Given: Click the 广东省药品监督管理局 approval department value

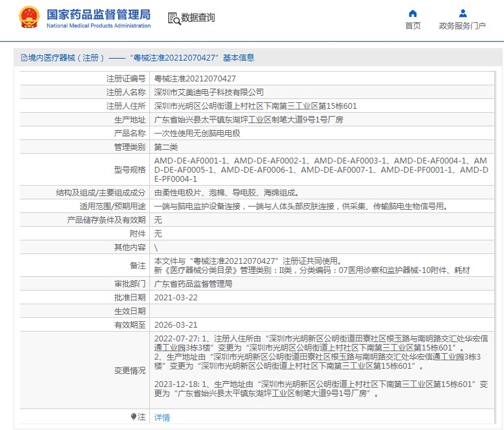Looking at the screenshot, I should coord(193,284).
